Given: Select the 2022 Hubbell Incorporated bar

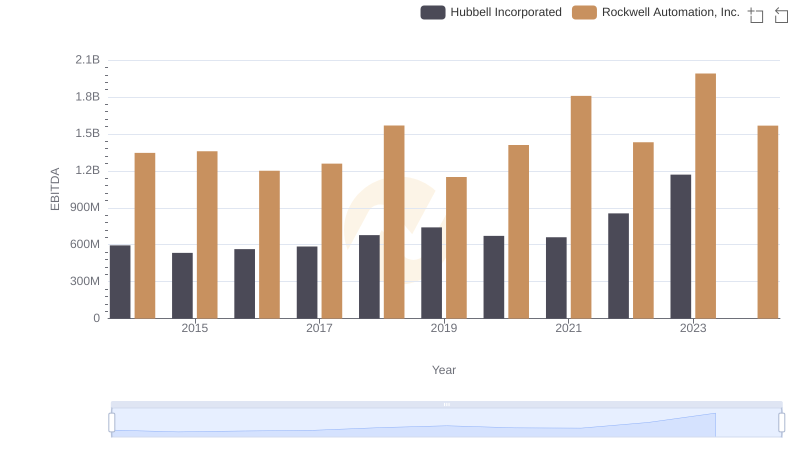Looking at the screenshot, I should (618, 266).
